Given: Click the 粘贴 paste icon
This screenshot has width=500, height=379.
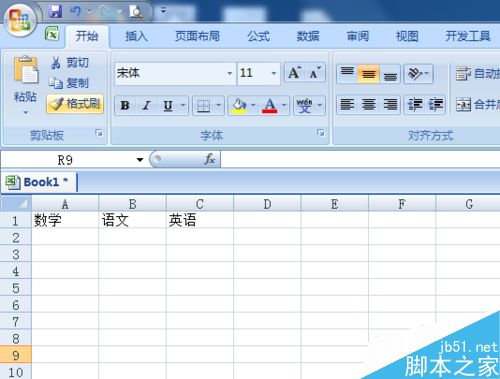Looking at the screenshot, I should [x=26, y=70].
